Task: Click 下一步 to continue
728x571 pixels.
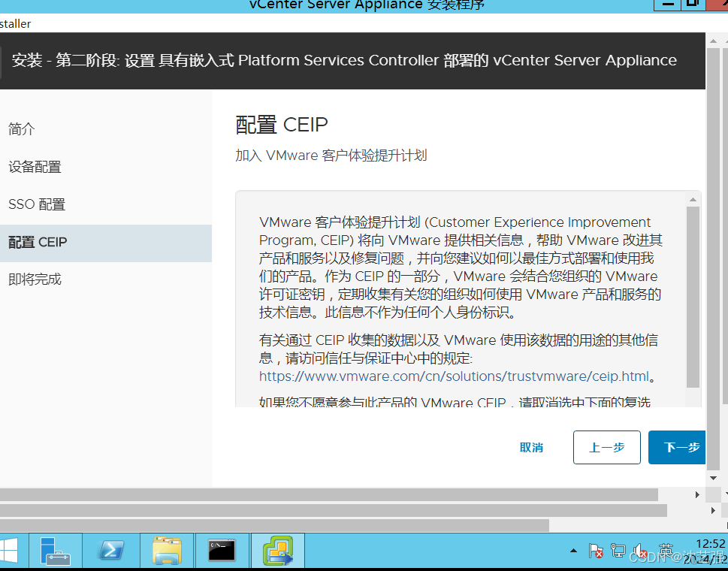Action: coord(677,448)
